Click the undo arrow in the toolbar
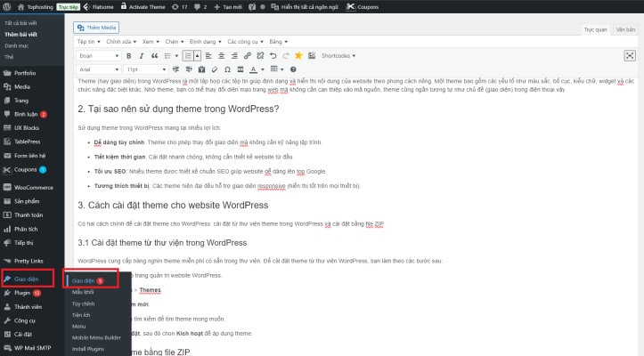This screenshot has height=356, width=644. 273,55
